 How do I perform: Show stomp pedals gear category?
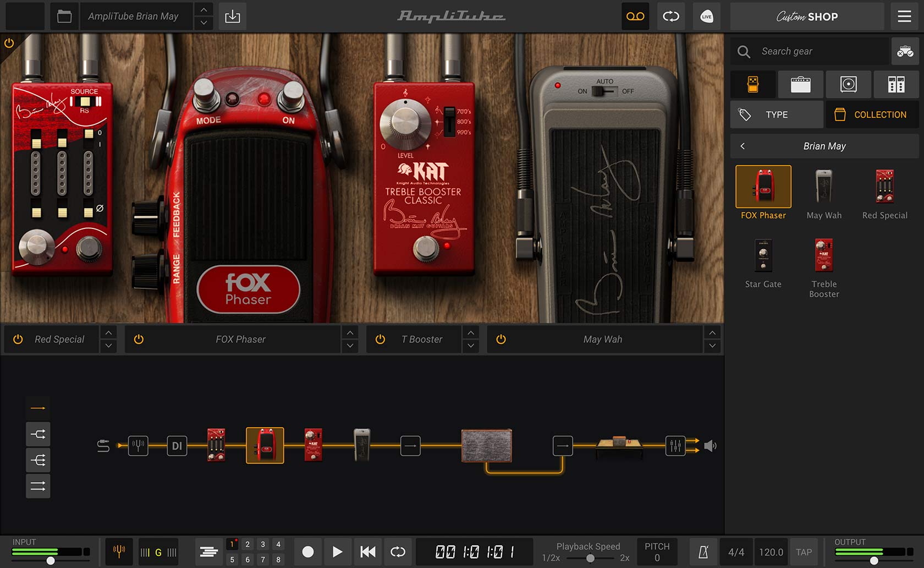(753, 84)
